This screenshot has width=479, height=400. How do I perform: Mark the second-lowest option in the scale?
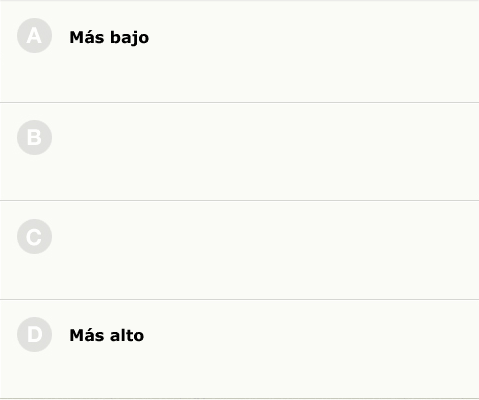pyautogui.click(x=239, y=152)
